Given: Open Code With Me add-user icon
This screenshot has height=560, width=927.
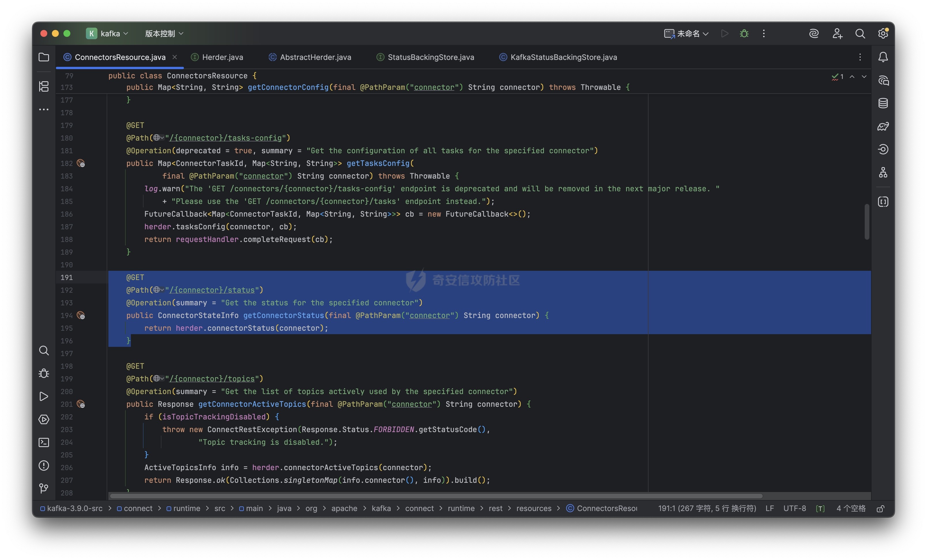Looking at the screenshot, I should click(837, 33).
